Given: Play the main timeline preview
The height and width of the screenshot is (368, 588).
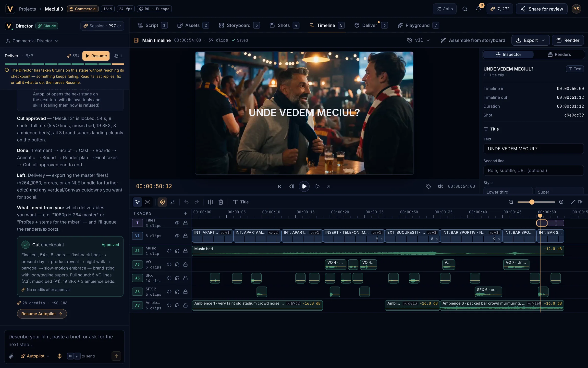Looking at the screenshot, I should coord(304,186).
